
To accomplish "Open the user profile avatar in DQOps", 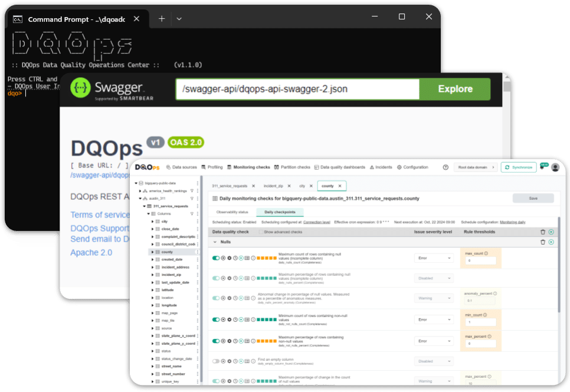I will 555,167.
